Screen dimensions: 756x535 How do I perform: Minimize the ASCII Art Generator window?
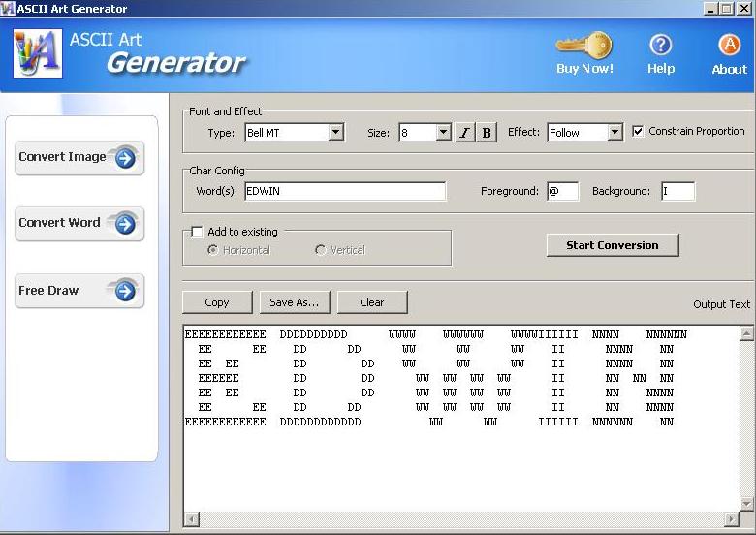[x=710, y=9]
